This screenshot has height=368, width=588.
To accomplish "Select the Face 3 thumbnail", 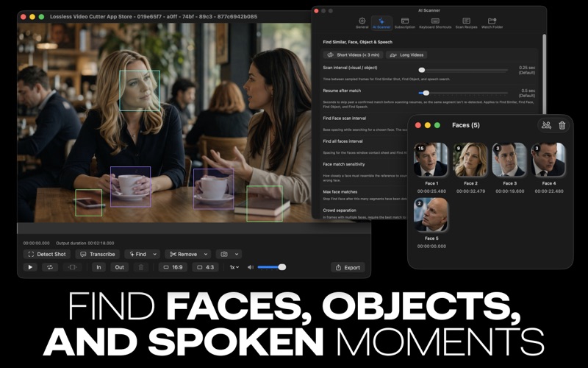I will click(509, 160).
